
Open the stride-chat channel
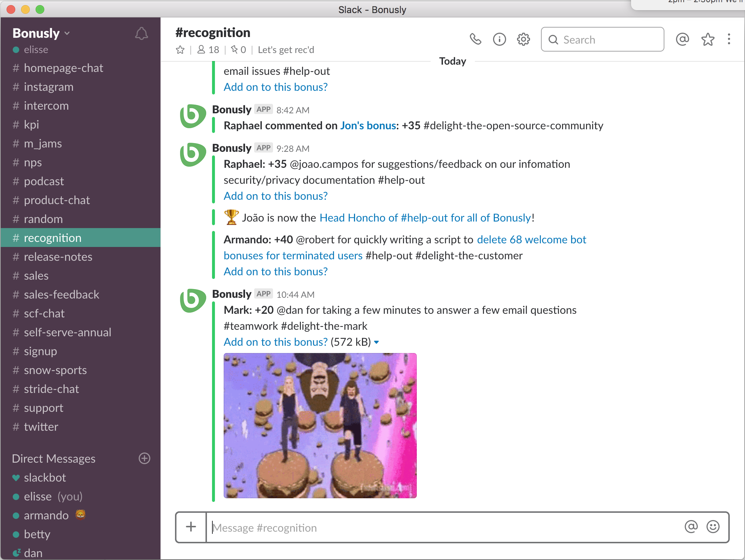coord(81,389)
